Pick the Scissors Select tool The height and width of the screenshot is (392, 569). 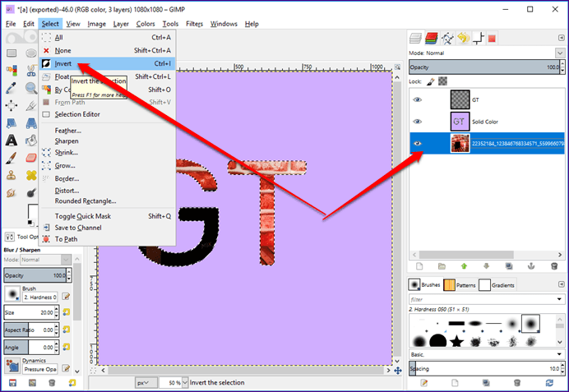click(x=31, y=71)
